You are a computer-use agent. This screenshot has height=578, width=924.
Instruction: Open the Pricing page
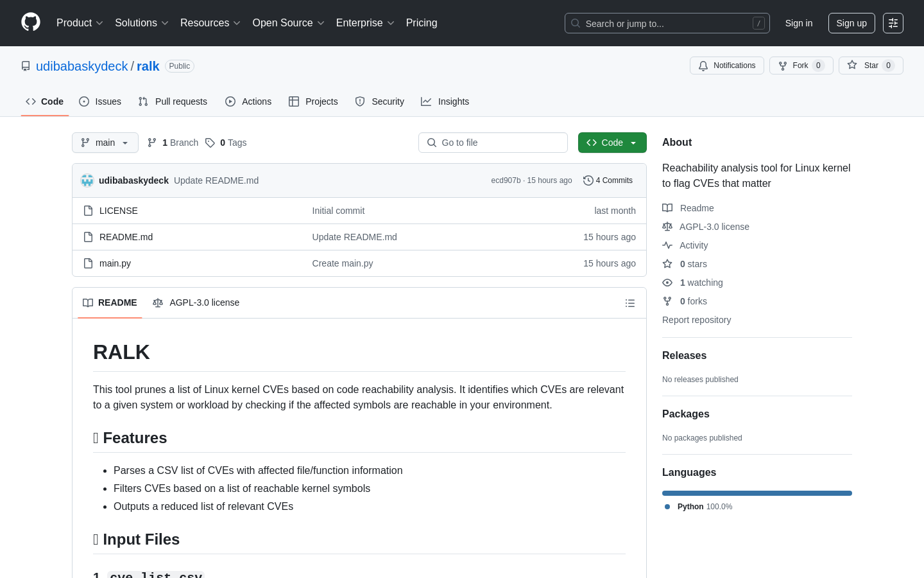(x=422, y=23)
